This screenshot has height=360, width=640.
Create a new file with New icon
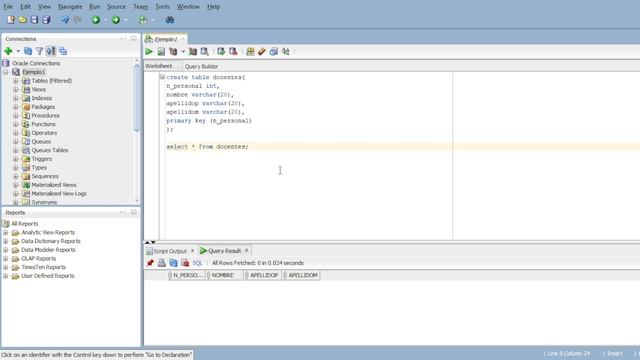tap(11, 20)
